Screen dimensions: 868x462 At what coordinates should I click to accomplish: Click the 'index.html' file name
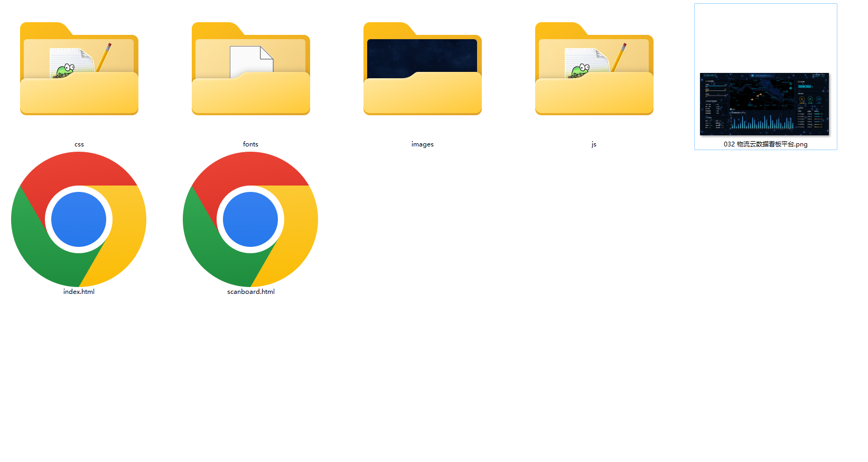coord(79,291)
